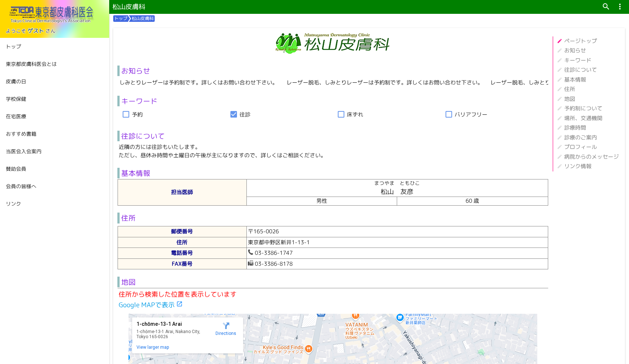Click the pencil icon beside リンク情報
The height and width of the screenshot is (364, 629).
[559, 166]
